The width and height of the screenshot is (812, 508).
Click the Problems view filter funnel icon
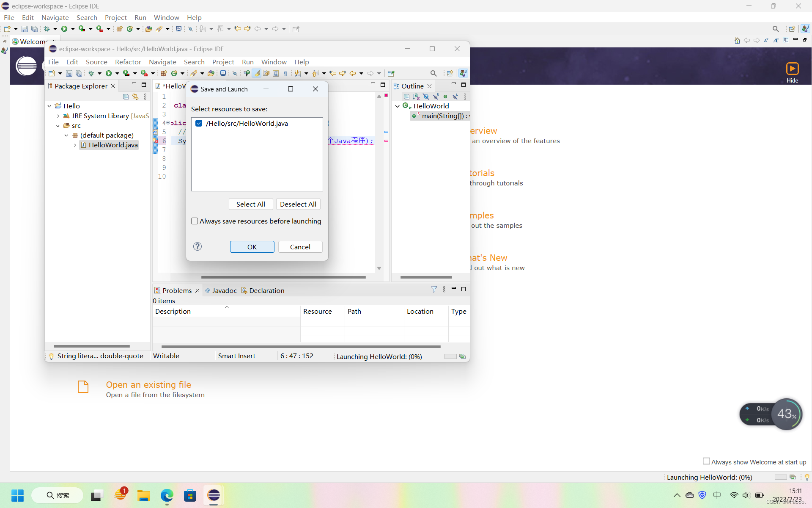434,290
